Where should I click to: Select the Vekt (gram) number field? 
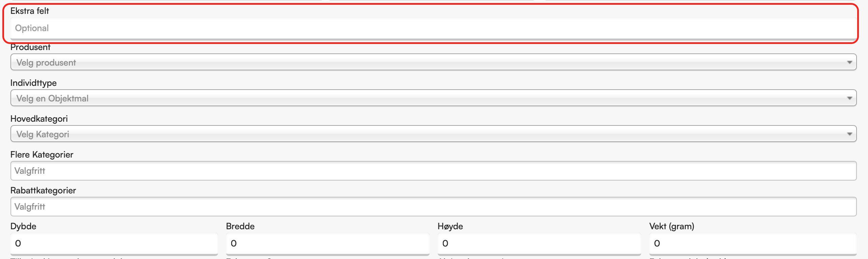[x=753, y=243]
